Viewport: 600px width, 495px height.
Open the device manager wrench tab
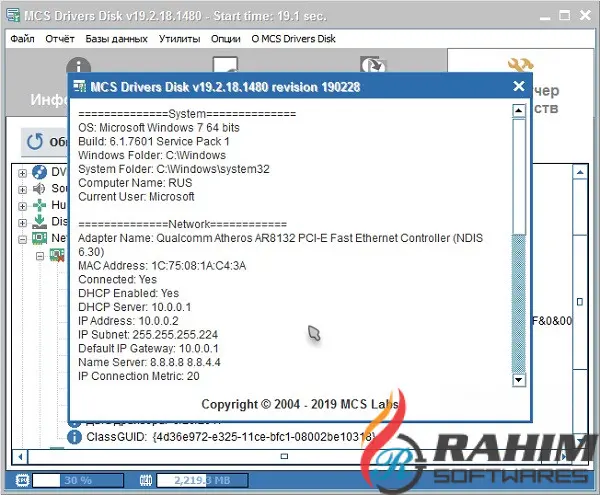pyautogui.click(x=520, y=65)
